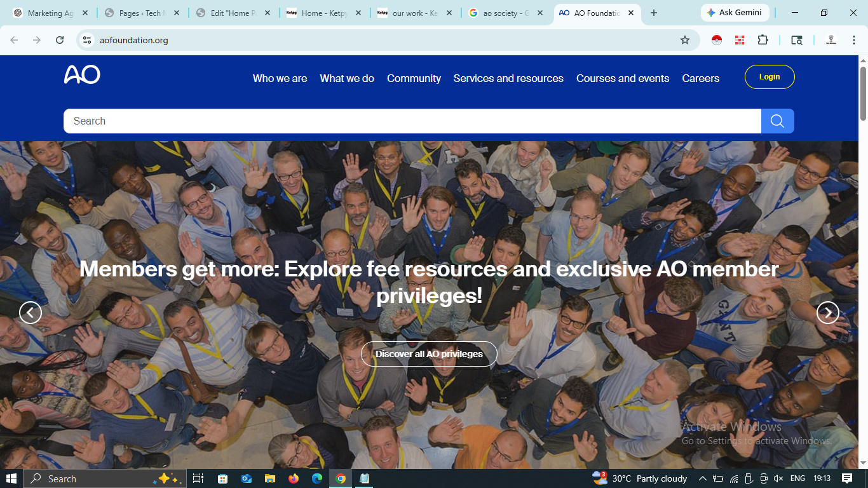868x488 pixels.
Task: Click the website Search input field
Action: pos(412,121)
